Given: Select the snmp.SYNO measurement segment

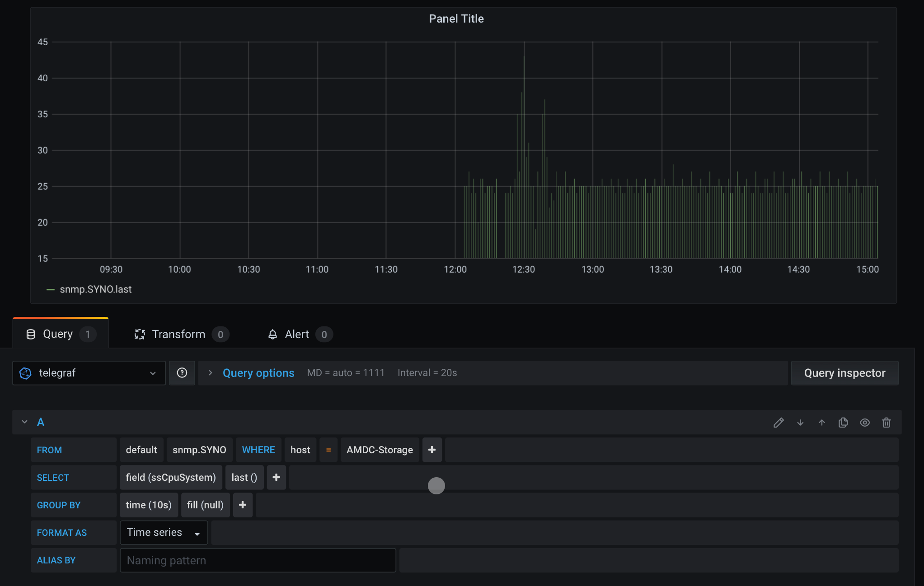Looking at the screenshot, I should pyautogui.click(x=199, y=450).
